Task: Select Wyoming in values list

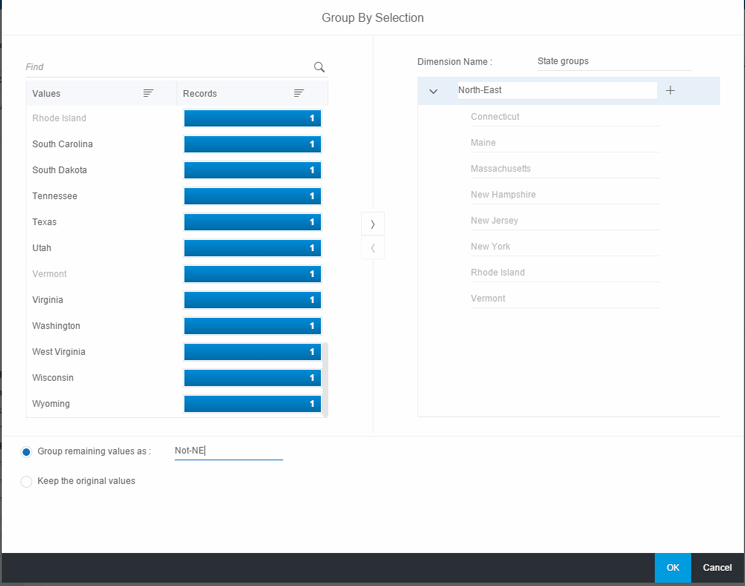Action: [51, 404]
